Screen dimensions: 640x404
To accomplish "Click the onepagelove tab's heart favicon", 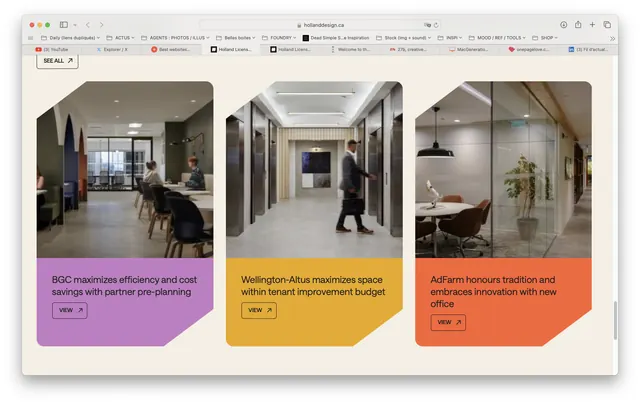I will coord(511,49).
